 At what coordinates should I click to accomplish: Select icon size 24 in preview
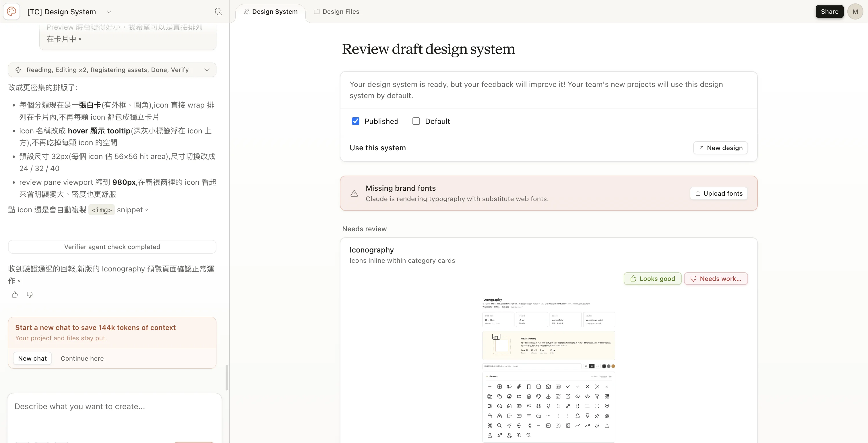pyautogui.click(x=586, y=366)
